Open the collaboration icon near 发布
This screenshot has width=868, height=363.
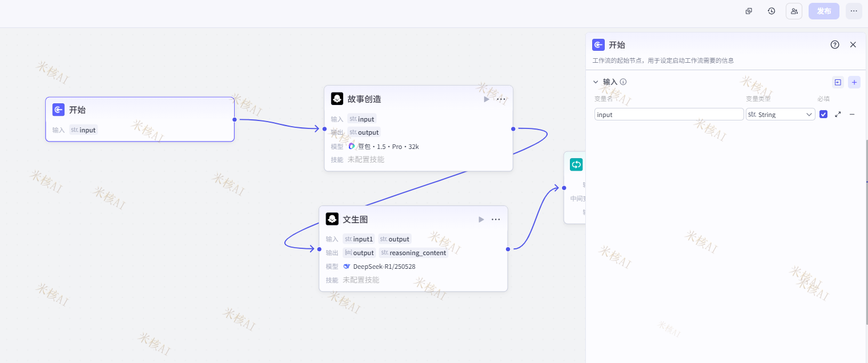pos(794,11)
